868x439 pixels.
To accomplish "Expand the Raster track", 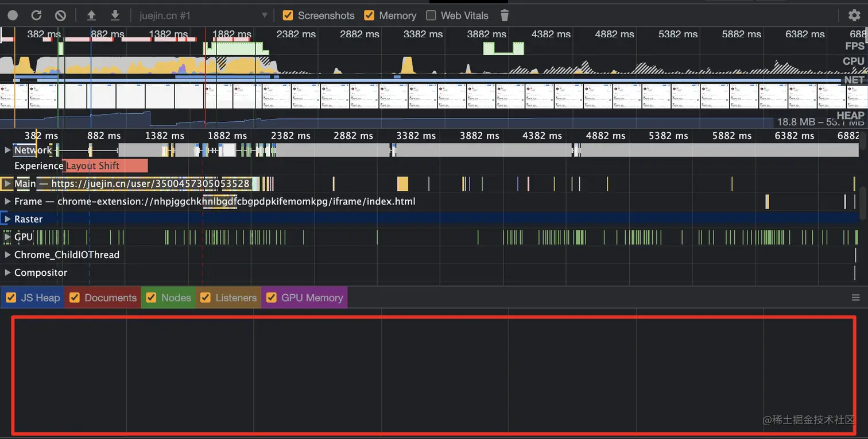I will point(7,219).
